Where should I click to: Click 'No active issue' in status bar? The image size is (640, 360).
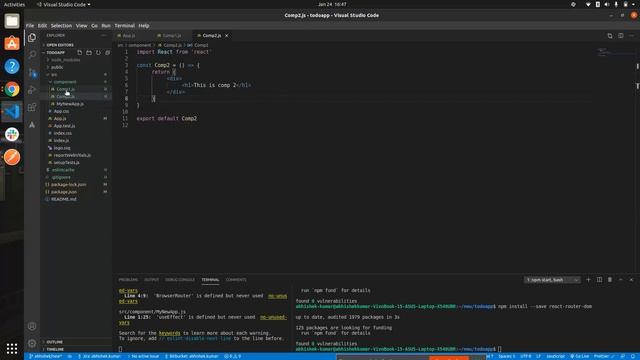click(143, 356)
